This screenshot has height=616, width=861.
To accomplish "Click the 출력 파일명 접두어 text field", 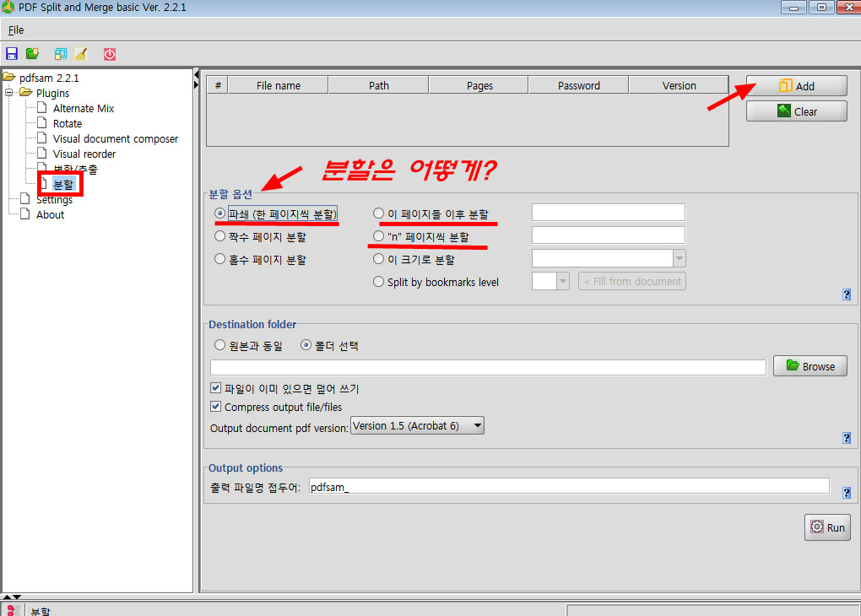I will 568,486.
